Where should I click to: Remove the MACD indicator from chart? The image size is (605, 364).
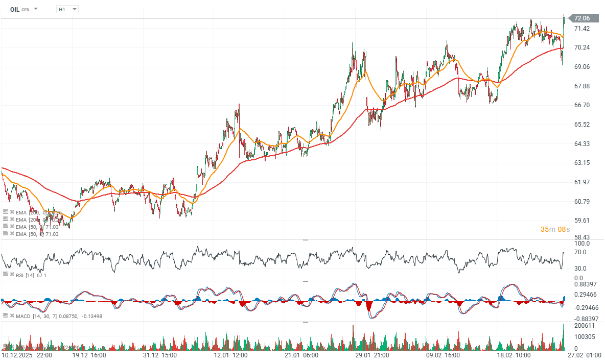pyautogui.click(x=12, y=316)
